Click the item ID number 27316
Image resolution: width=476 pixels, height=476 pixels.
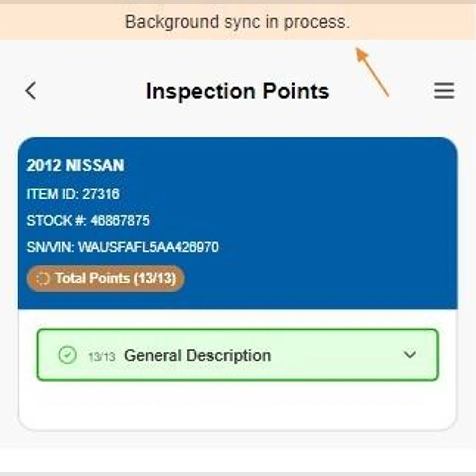(x=101, y=194)
